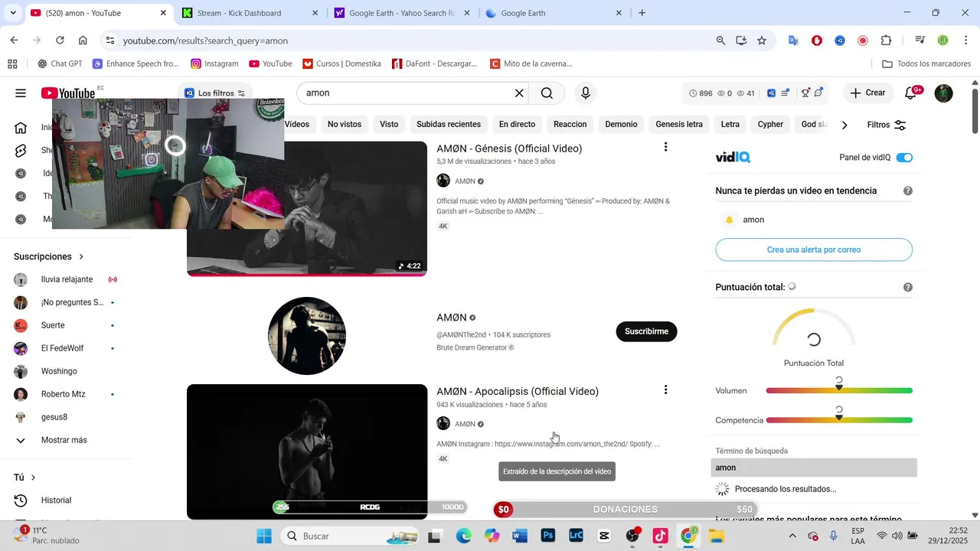This screenshot has height=551, width=980.
Task: Open the address bar zoom magnifier
Action: 720,41
